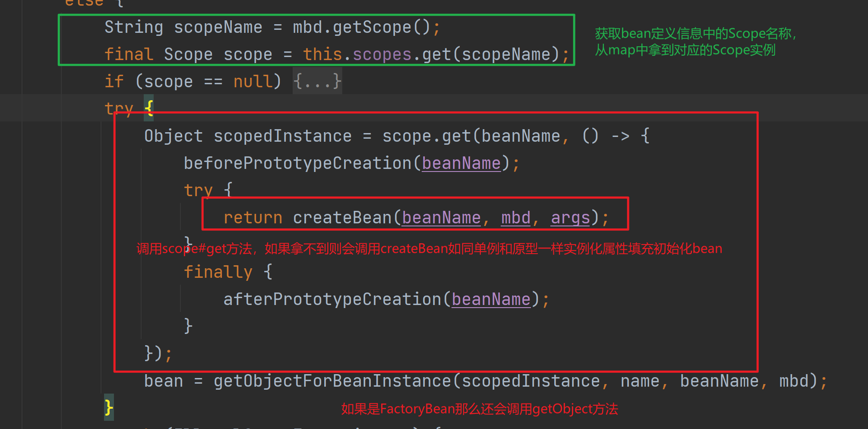Click afterPrototypeCreation method name
Viewport: 868px width, 429px height.
click(x=332, y=299)
